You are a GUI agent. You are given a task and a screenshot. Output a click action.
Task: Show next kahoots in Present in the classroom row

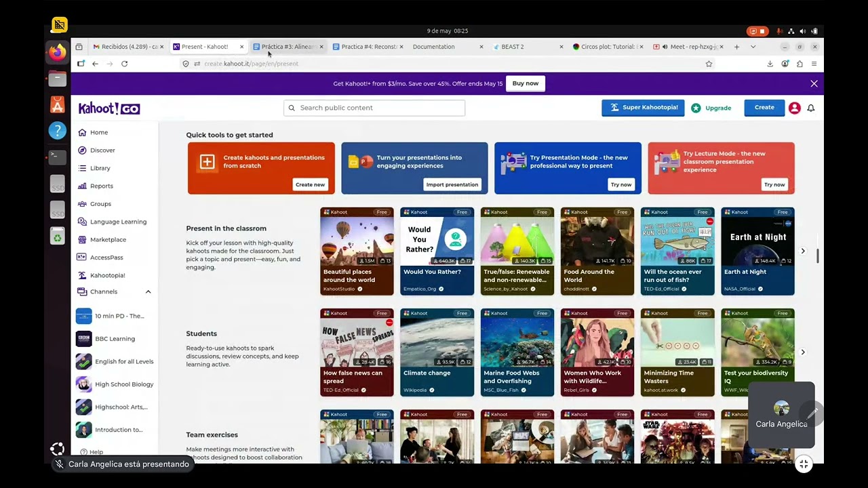[803, 251]
